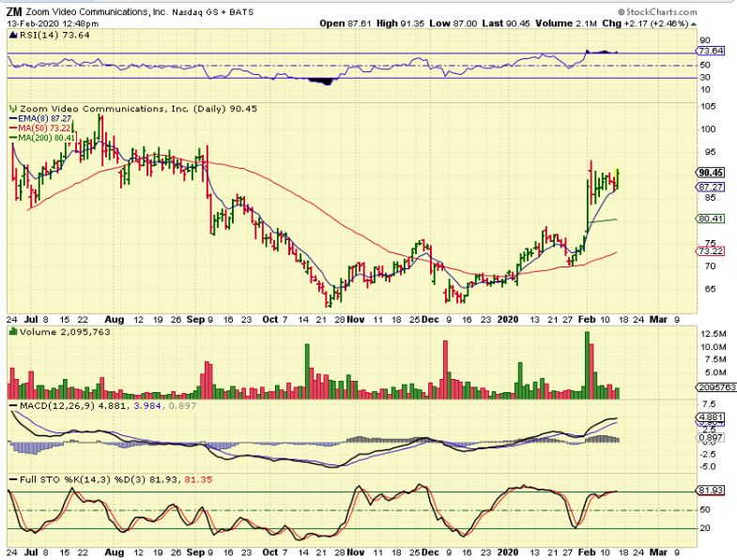Click the Mar marker on the bottom date axis

coord(658,552)
